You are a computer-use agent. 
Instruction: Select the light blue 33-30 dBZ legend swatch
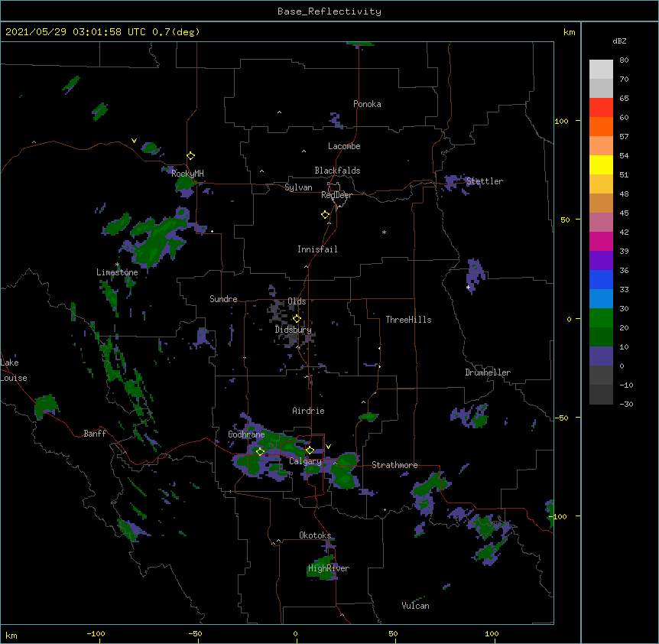coord(601,299)
